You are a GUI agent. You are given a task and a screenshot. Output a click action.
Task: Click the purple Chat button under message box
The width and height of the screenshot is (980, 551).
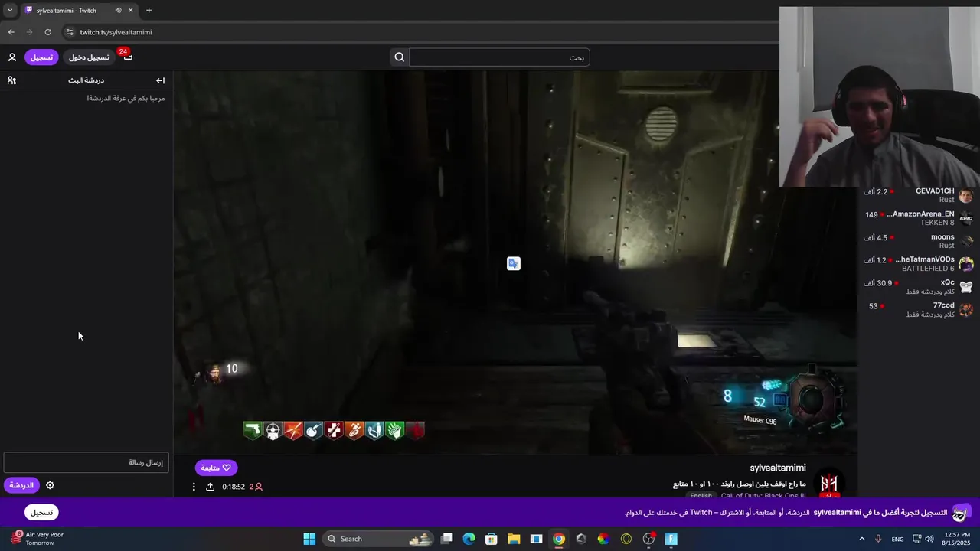point(21,485)
